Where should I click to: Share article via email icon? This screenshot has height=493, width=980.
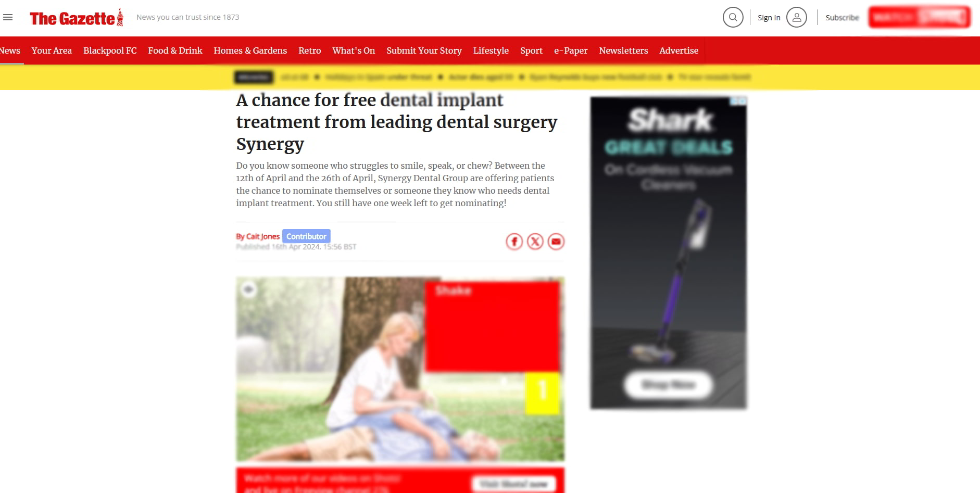pyautogui.click(x=556, y=242)
